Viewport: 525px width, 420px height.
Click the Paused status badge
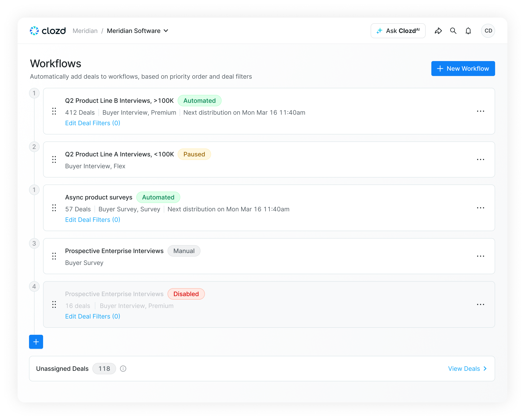tap(194, 154)
